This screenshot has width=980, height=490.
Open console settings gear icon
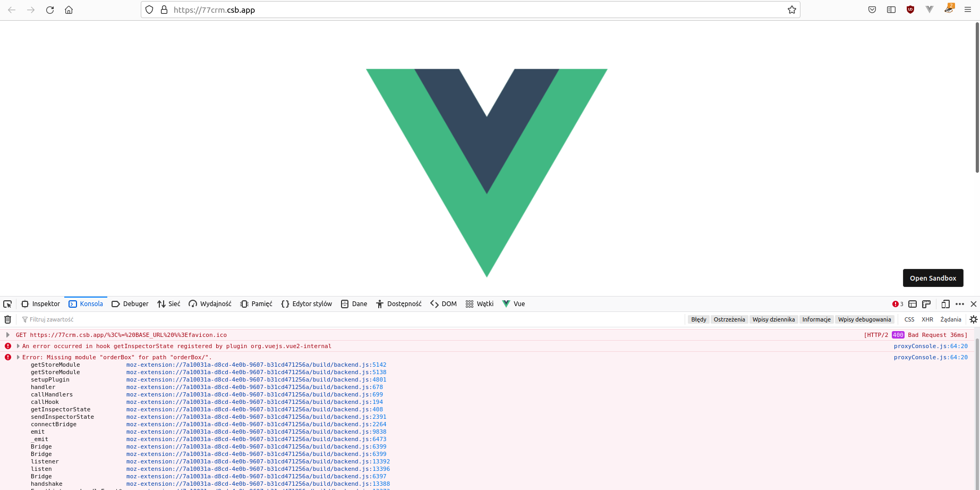(974, 319)
